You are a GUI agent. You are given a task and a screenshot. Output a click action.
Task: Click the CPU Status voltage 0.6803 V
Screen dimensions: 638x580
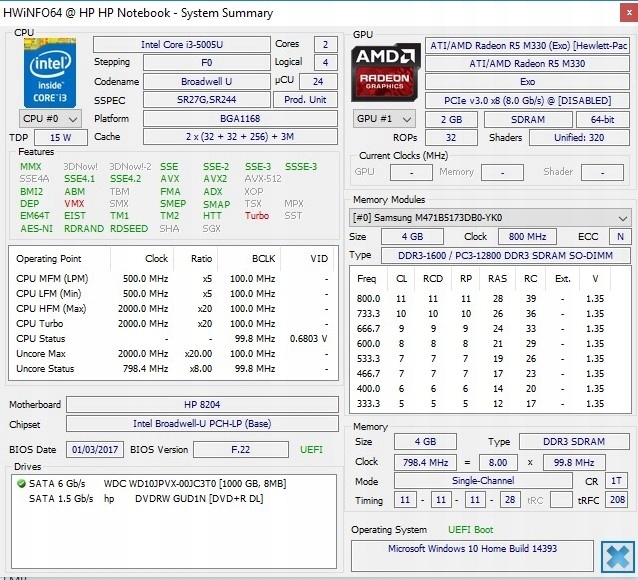tap(308, 339)
